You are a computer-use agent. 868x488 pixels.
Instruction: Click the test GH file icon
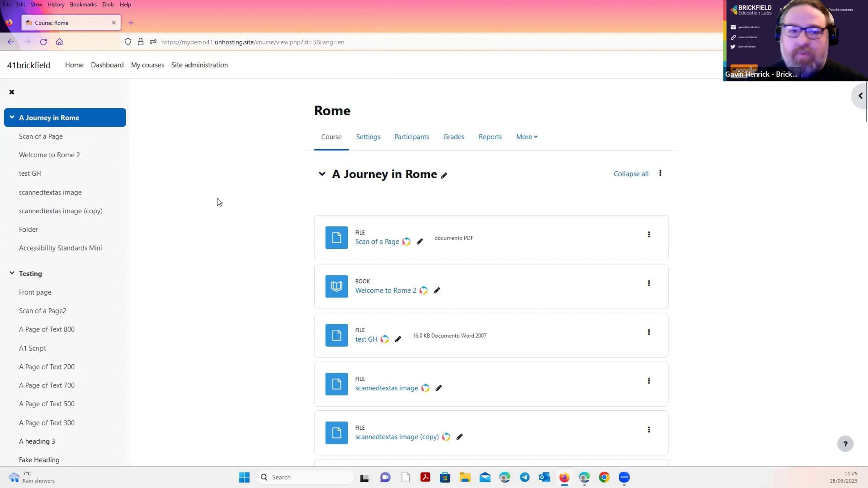tap(337, 335)
